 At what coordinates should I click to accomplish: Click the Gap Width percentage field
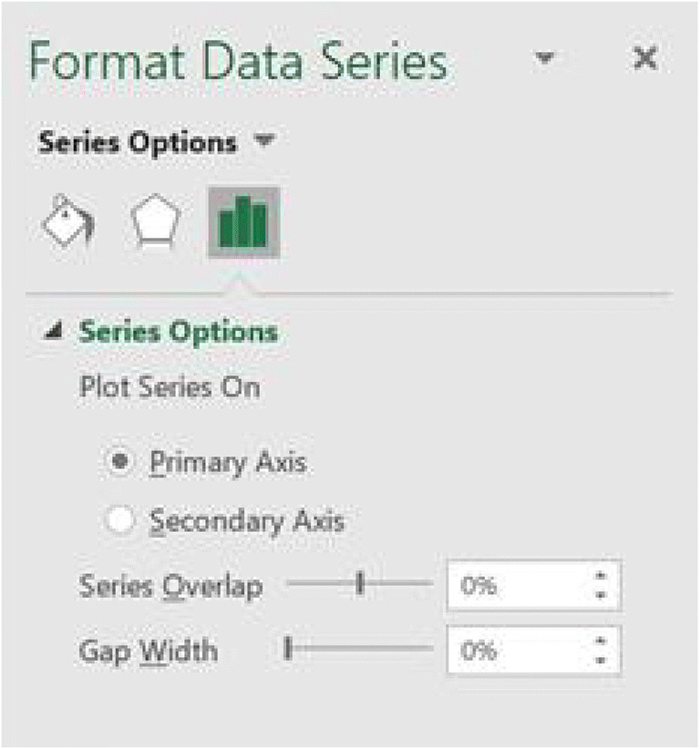515,651
